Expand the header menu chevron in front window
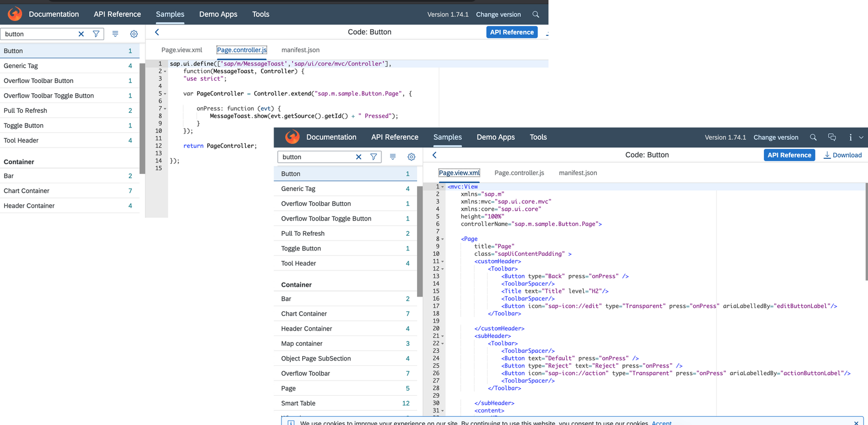The image size is (868, 425). 861,137
